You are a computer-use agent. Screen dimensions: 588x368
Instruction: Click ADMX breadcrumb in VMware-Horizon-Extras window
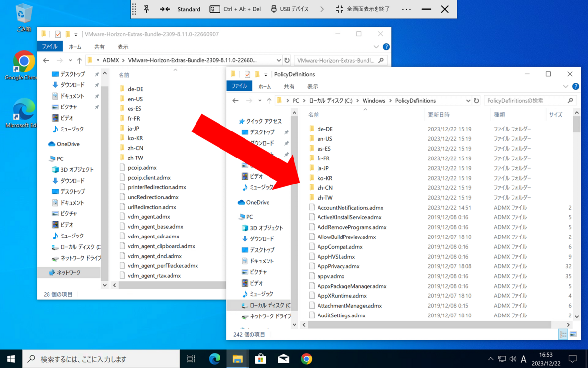click(x=111, y=60)
